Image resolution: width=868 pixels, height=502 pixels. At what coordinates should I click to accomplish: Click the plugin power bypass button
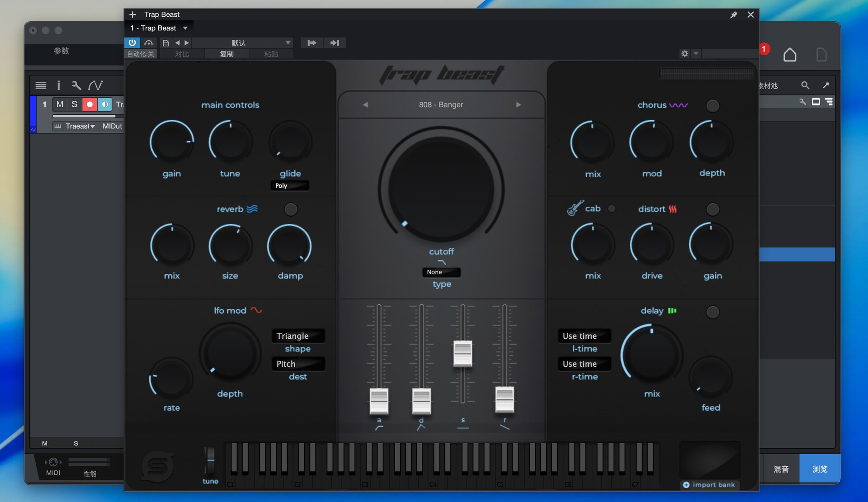[x=132, y=43]
